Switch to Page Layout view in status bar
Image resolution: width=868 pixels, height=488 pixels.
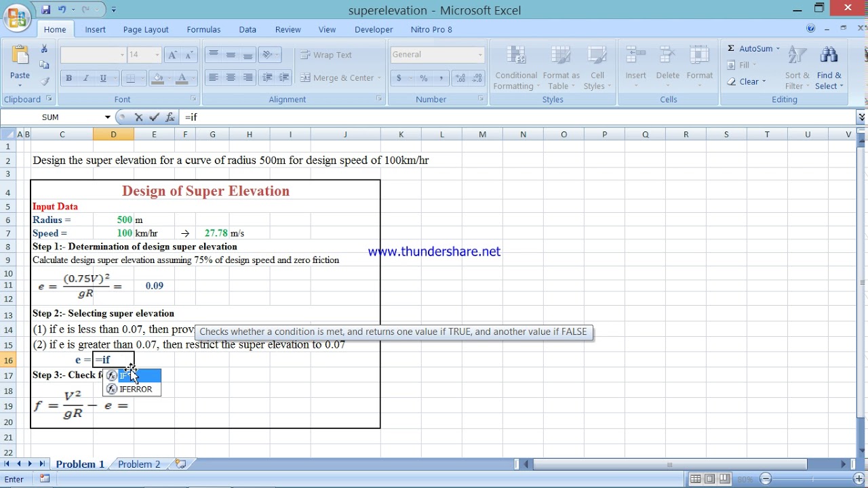[x=710, y=479]
